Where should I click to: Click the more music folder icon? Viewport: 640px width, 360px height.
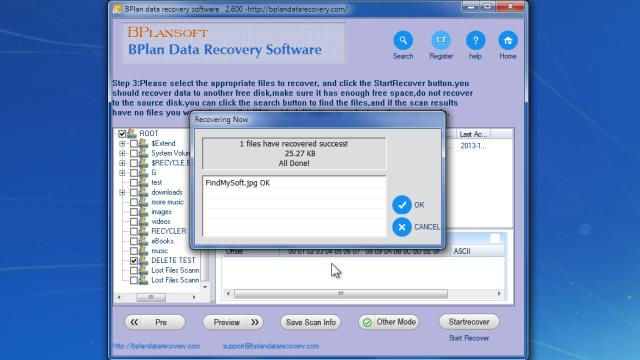point(143,202)
